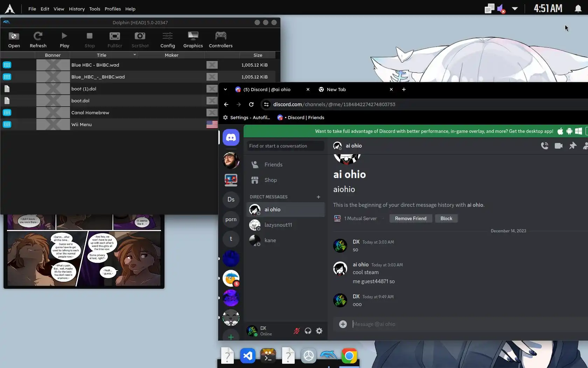Select Blue HBC - BHBC.wad entry
The height and width of the screenshot is (368, 588).
138,65
